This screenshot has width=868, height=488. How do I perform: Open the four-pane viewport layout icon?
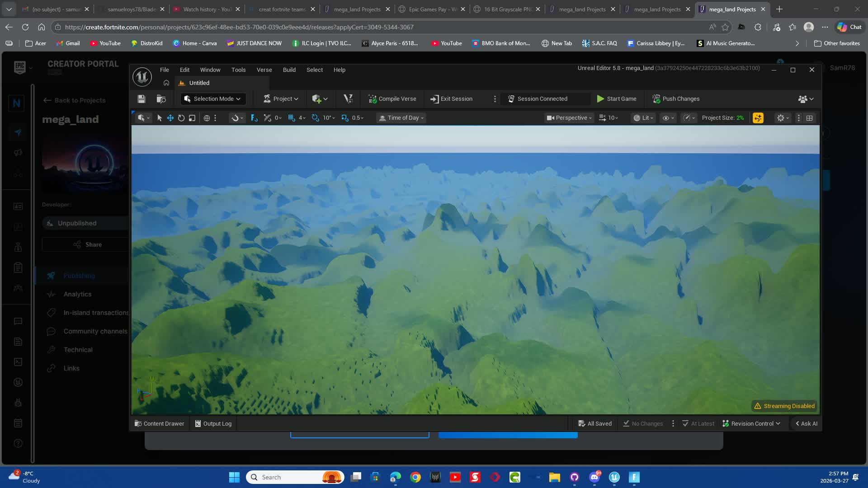[810, 118]
